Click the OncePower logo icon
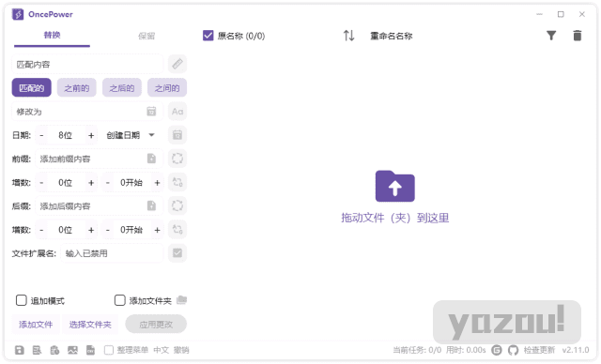 click(18, 15)
